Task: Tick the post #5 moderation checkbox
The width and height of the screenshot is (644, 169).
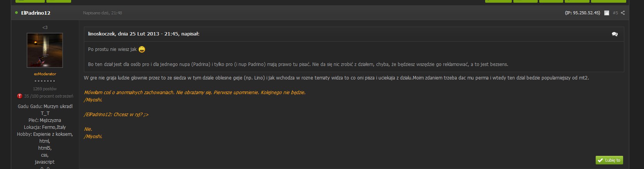Action: click(x=607, y=13)
